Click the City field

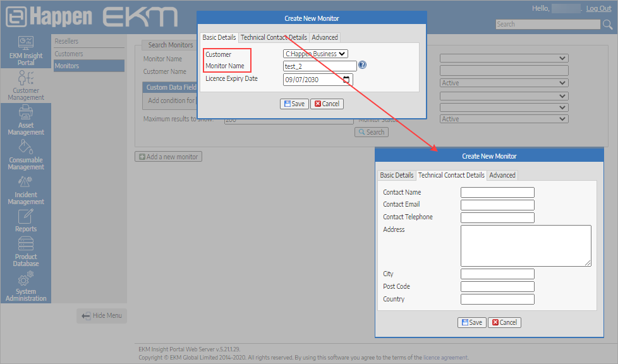coord(497,274)
